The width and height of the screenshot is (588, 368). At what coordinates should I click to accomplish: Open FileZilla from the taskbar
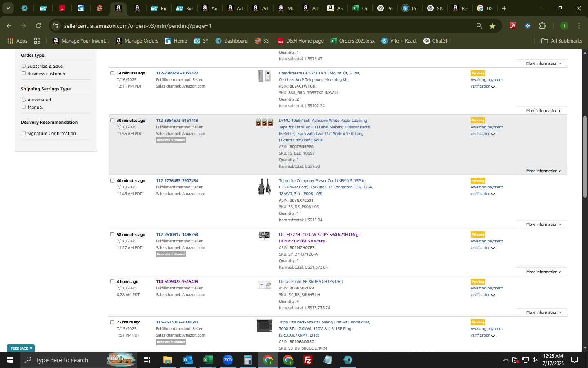(308, 360)
